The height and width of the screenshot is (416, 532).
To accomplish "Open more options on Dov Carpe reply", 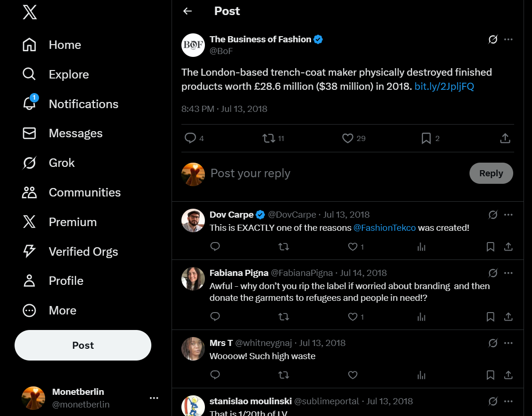I will (508, 215).
